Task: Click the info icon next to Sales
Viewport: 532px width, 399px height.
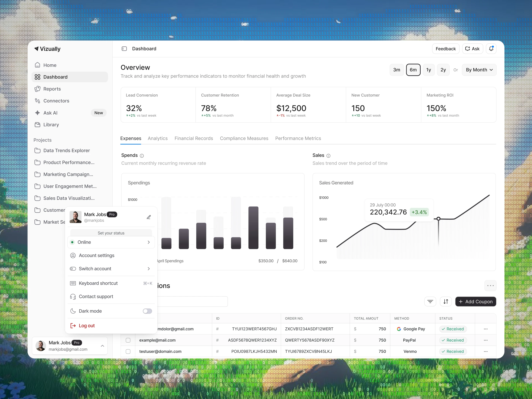Action: tap(328, 156)
